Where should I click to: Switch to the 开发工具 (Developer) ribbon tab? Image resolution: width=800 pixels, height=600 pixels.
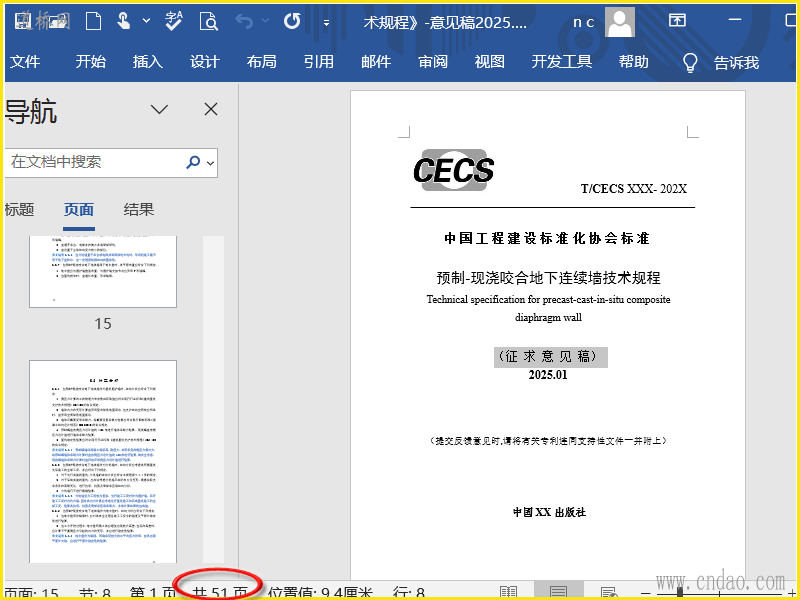(562, 62)
